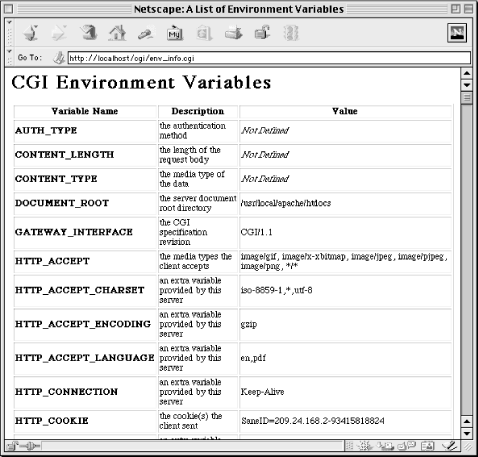Open Search with the flashlight icon

(x=146, y=33)
